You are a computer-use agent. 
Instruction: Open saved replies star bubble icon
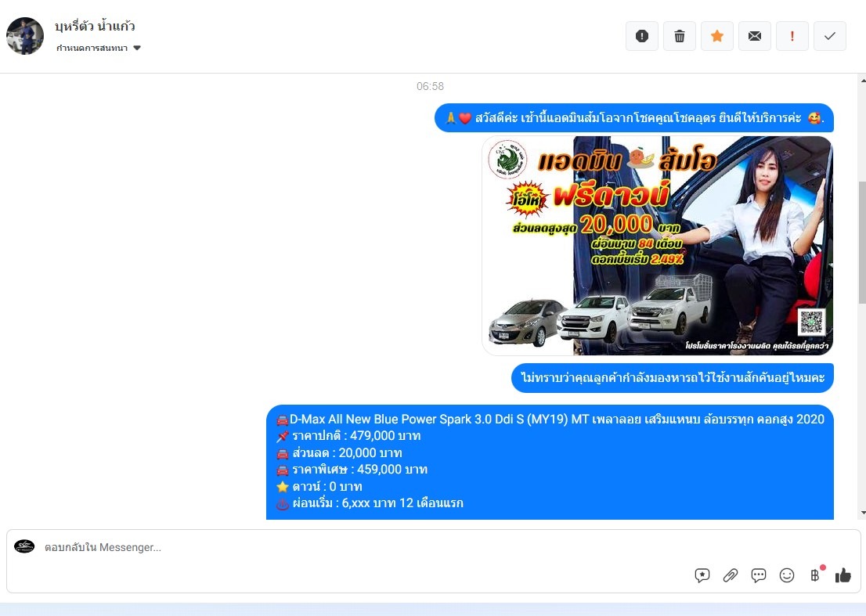pos(702,576)
